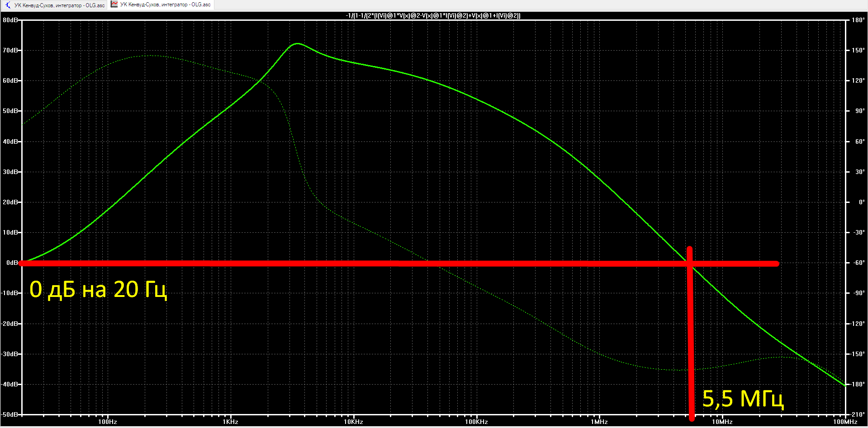Click the 60° phase axis label
This screenshot has height=428, width=868.
(860, 141)
